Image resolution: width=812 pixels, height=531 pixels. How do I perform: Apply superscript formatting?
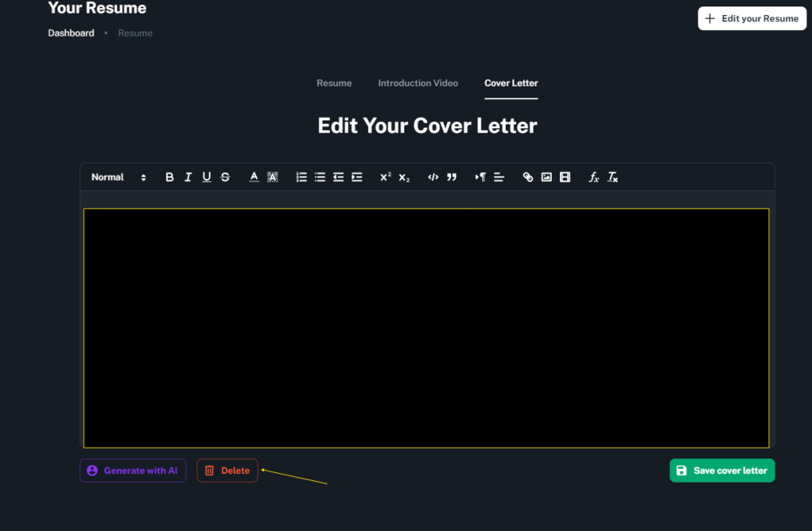[x=385, y=177]
